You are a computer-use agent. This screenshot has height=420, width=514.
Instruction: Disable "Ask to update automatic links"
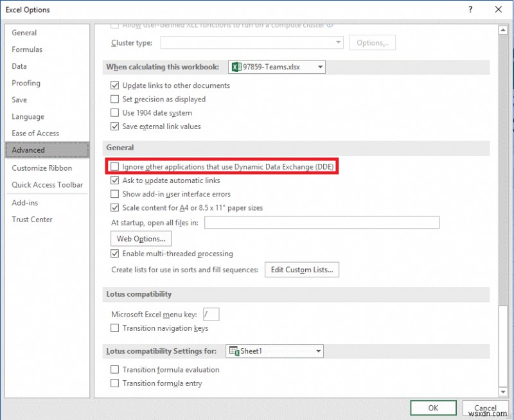(114, 180)
